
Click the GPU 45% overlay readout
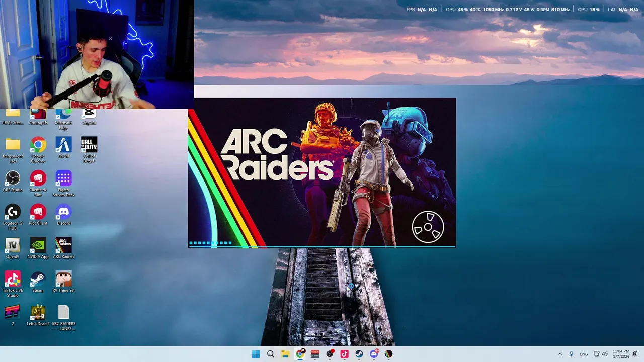coord(508,10)
